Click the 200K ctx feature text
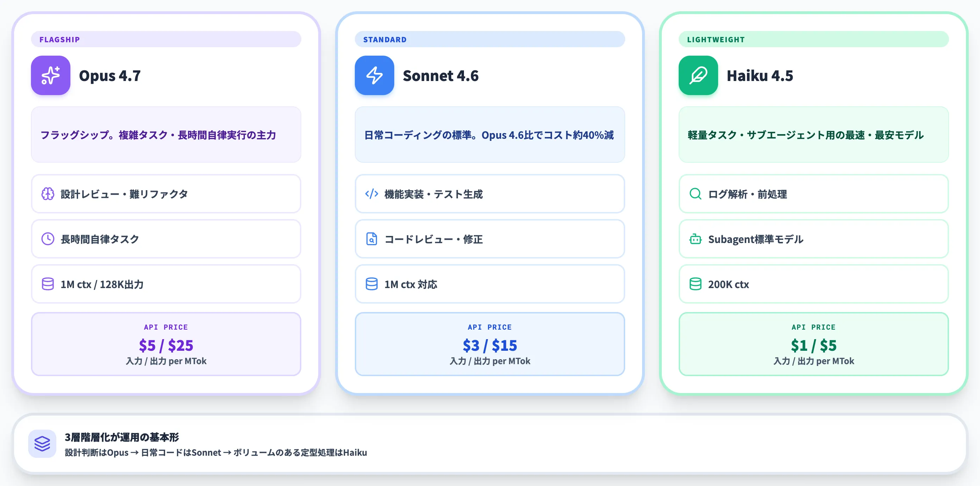Viewport: 980px width, 486px height. coord(729,284)
